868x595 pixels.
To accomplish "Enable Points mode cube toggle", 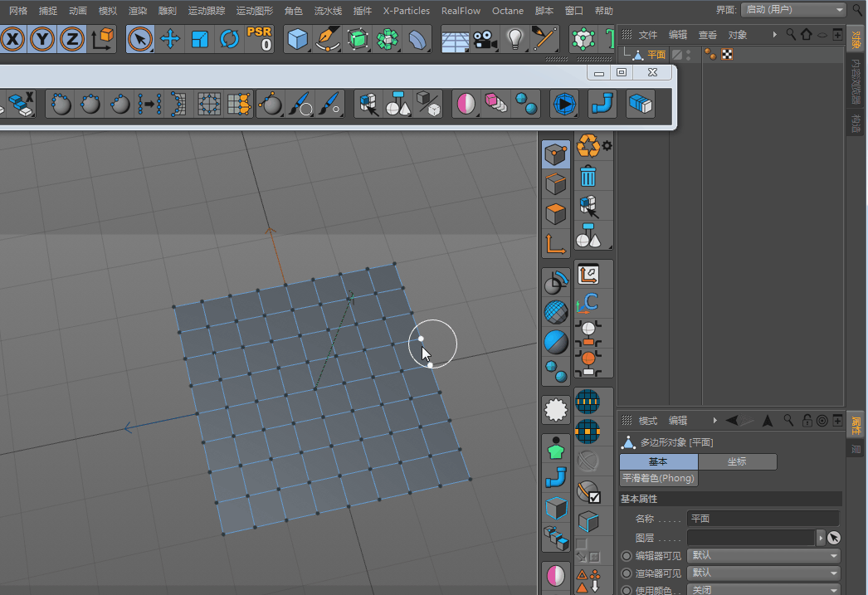I will coord(556,154).
